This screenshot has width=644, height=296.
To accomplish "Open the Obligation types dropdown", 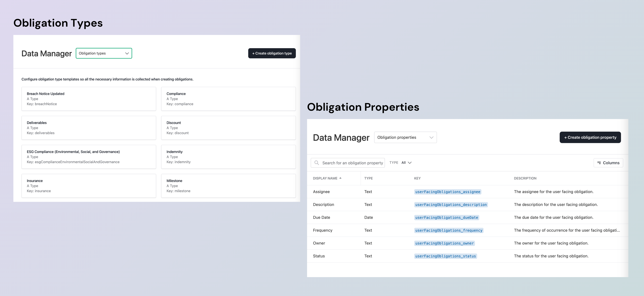I will click(104, 53).
